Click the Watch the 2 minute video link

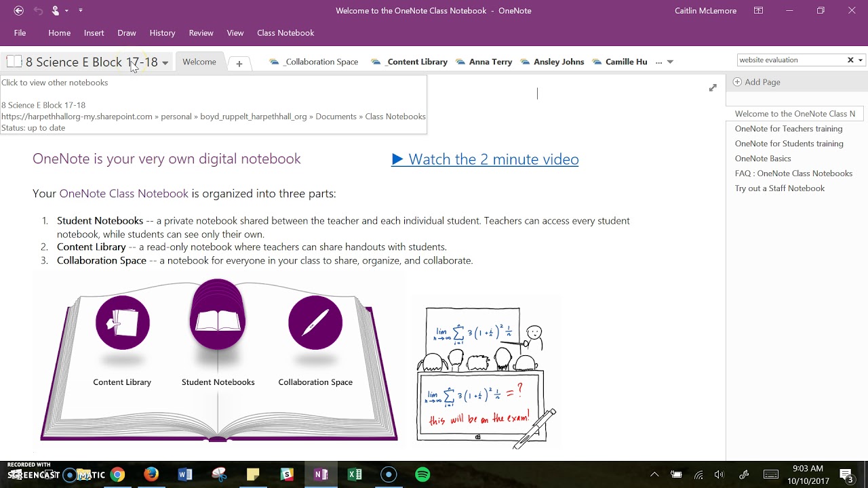click(x=485, y=159)
